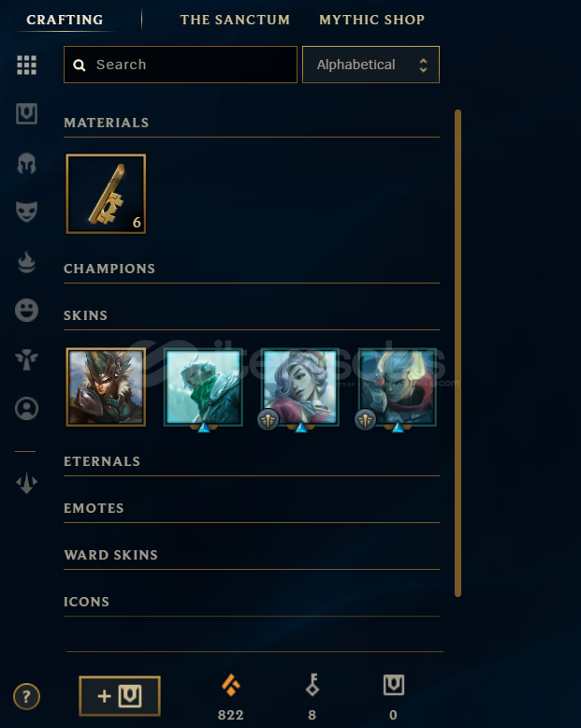The height and width of the screenshot is (728, 581).
Task: Filter loot by champions helmet icon
Action: click(26, 164)
